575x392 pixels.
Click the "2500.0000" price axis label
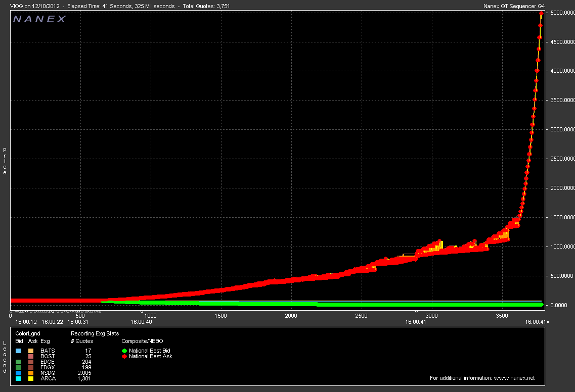coord(562,159)
